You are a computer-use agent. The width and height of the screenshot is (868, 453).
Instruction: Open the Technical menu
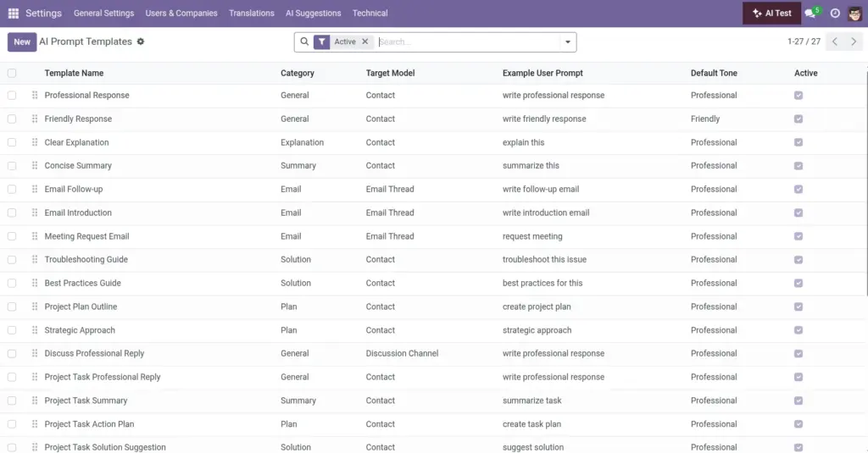pos(370,14)
